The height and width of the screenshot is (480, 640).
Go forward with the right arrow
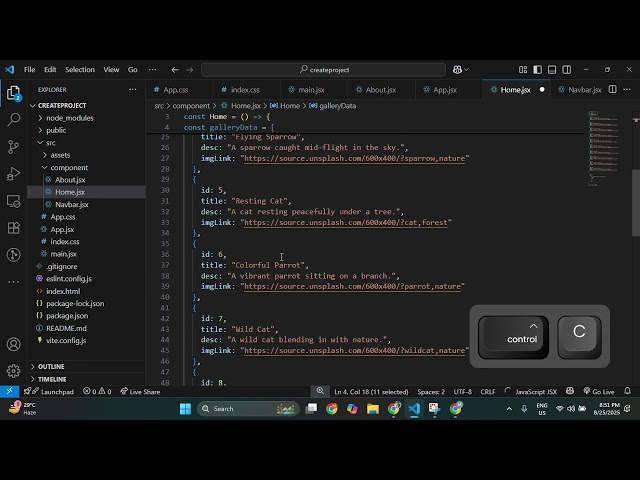pos(189,70)
